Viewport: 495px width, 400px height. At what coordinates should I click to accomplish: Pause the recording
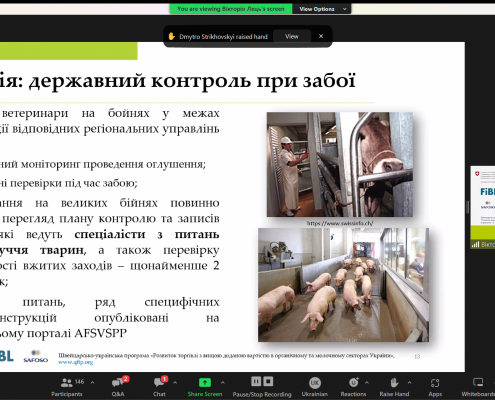tap(256, 381)
